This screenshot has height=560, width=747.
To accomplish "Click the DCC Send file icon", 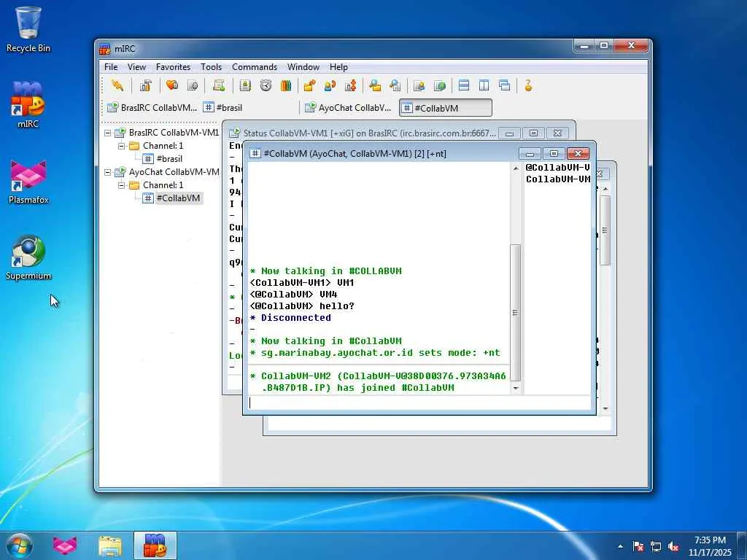I will [x=309, y=86].
